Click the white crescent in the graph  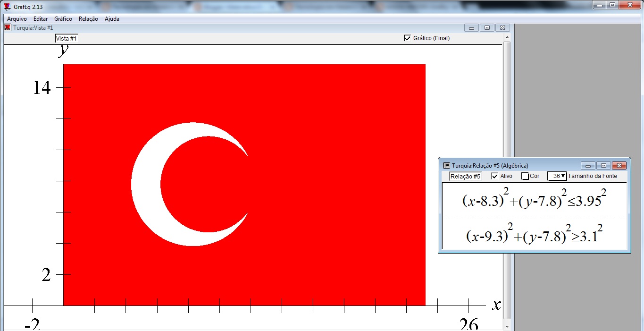point(145,184)
